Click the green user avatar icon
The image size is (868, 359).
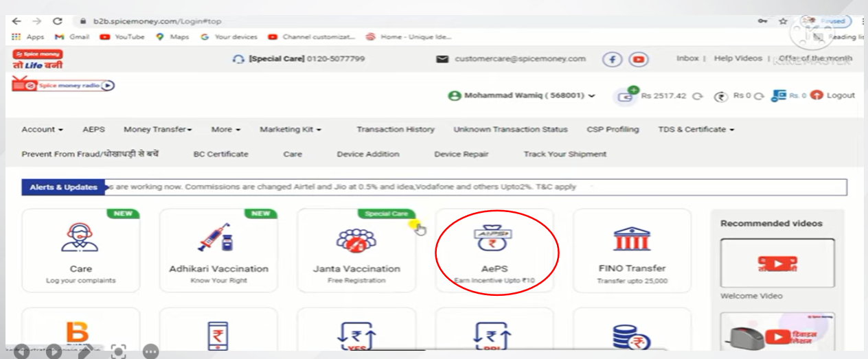tap(455, 95)
